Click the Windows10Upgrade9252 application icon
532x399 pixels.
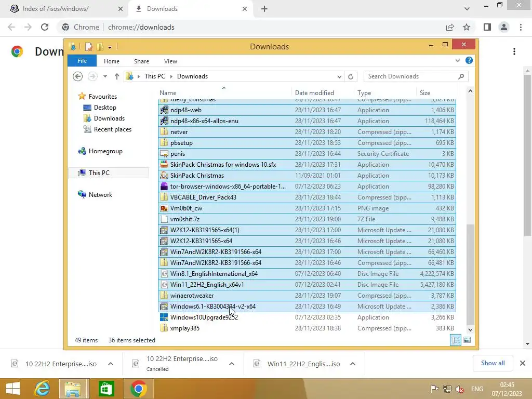(164, 317)
